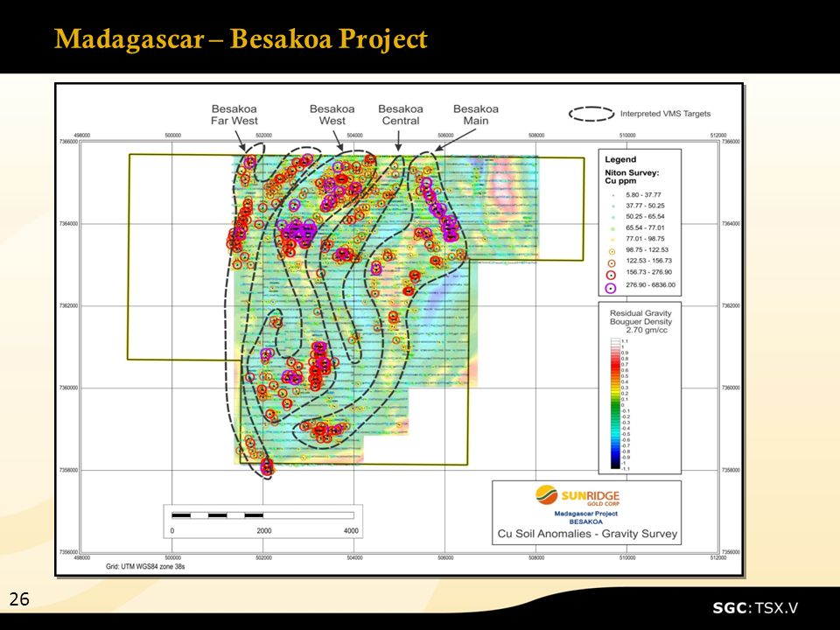Click the dark red circle symbol for 156.73 - 276.90

click(612, 275)
